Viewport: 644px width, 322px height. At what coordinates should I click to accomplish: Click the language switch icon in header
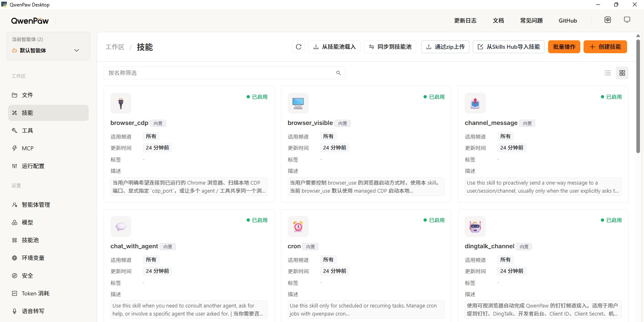608,20
